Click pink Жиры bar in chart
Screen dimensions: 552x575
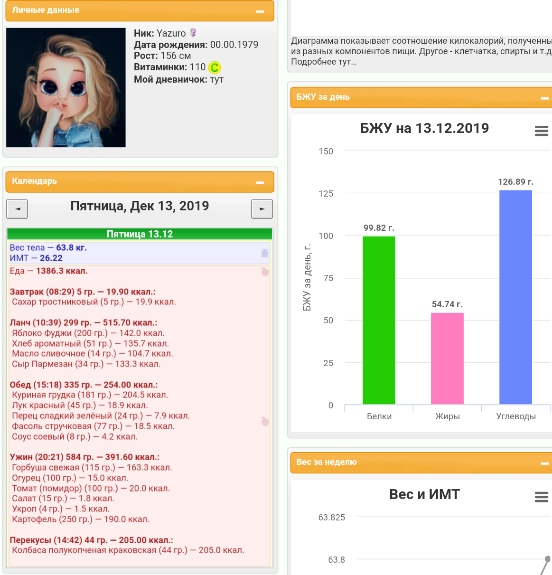[x=447, y=358]
